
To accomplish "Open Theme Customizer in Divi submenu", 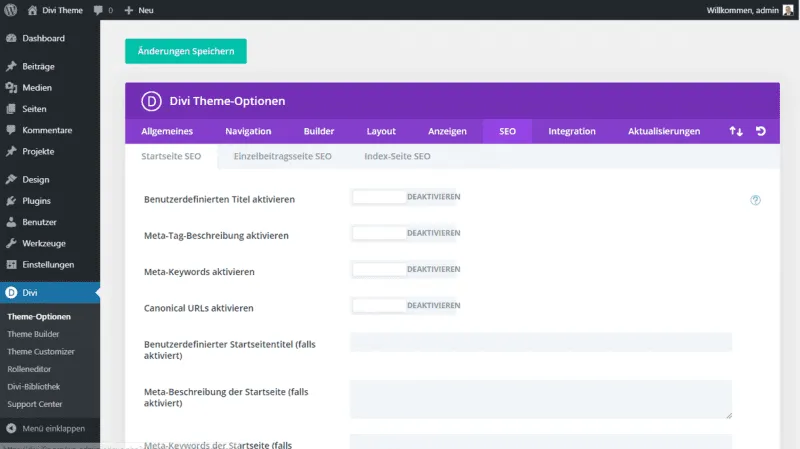I will (41, 352).
